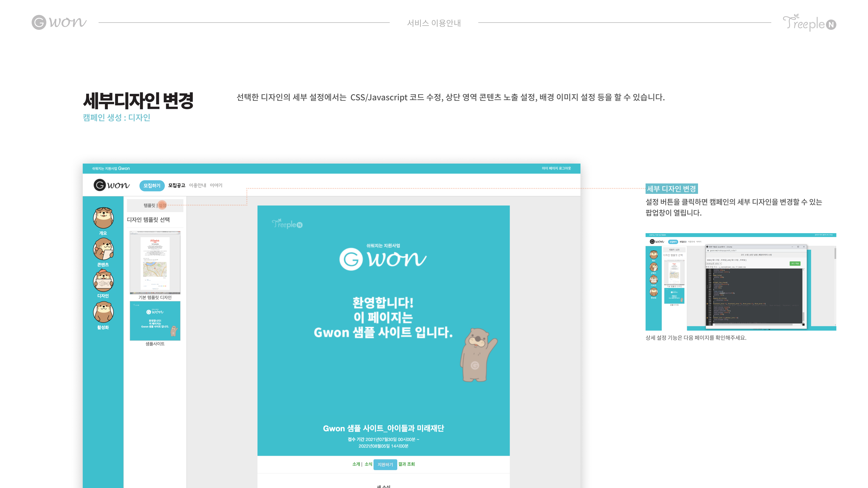
Task: Click the black Gwon logo in the large screenshot
Action: click(x=111, y=185)
